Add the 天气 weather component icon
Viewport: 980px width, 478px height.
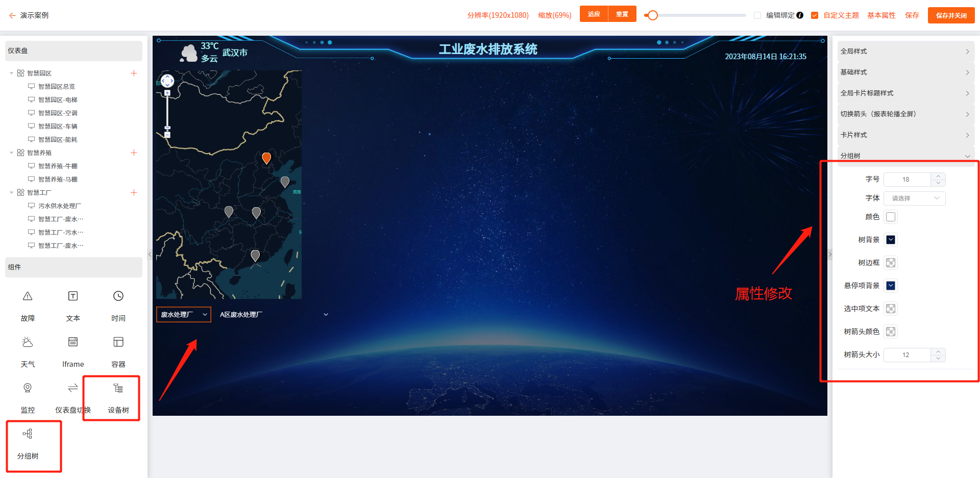[x=28, y=342]
